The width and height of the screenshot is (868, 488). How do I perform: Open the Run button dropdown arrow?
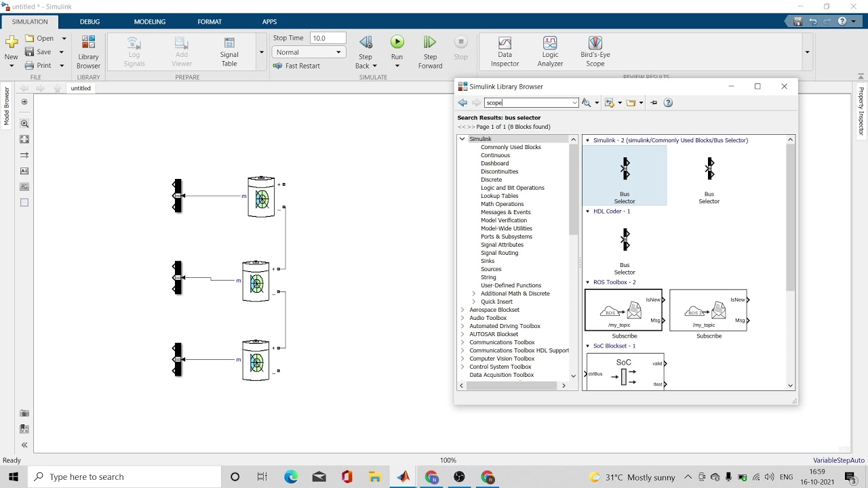(397, 65)
